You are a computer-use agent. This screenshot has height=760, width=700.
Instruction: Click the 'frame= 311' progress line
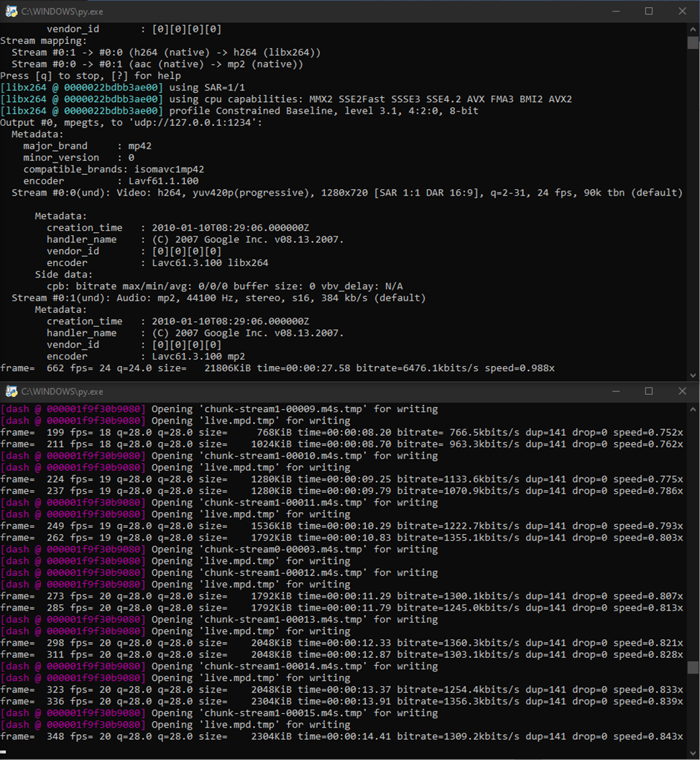click(341, 654)
